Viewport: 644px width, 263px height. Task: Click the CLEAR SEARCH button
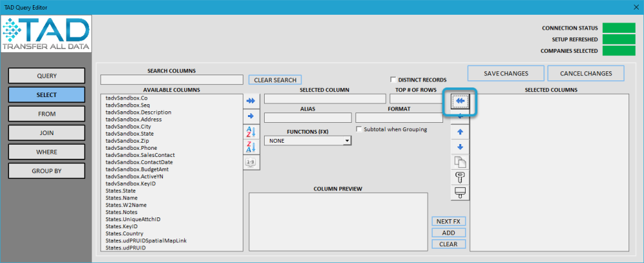tap(275, 80)
